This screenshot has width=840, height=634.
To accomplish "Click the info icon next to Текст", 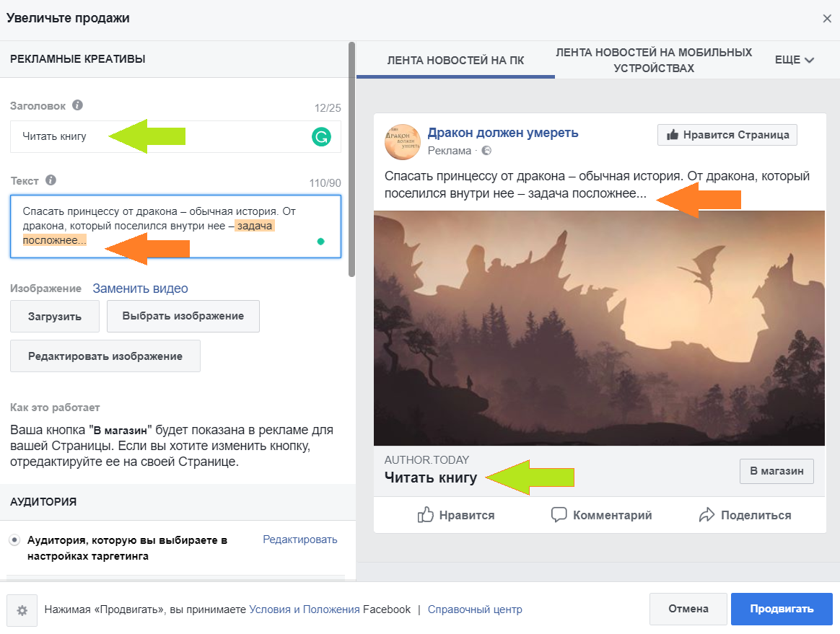I will click(51, 180).
